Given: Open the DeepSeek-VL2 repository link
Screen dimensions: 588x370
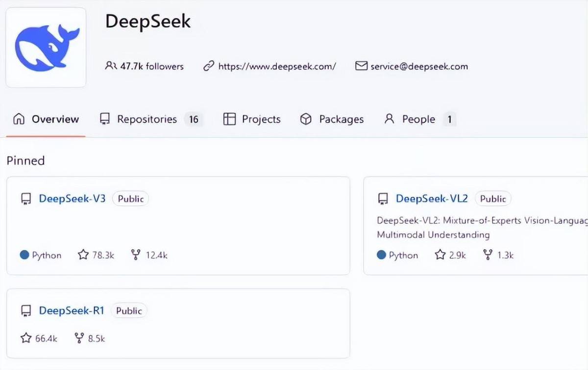Looking at the screenshot, I should click(x=432, y=199).
